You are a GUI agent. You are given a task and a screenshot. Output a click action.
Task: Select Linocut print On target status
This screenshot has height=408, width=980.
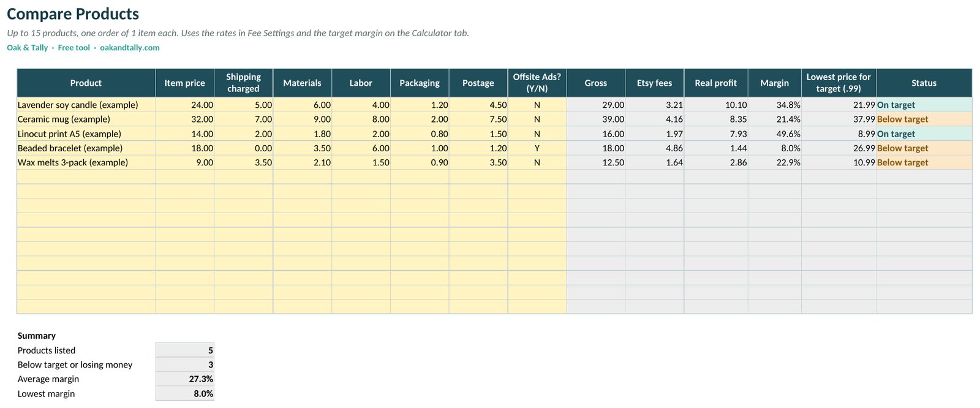924,134
